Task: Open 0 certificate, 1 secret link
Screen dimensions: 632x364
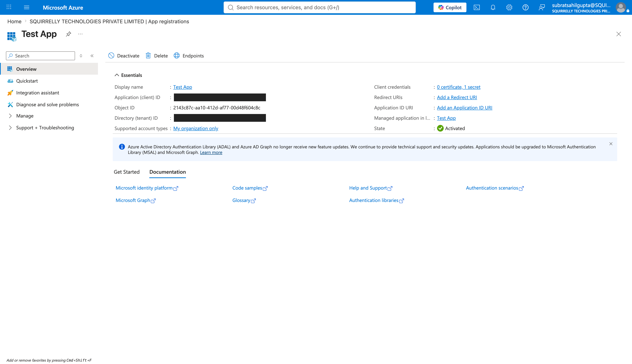Action: (458, 87)
